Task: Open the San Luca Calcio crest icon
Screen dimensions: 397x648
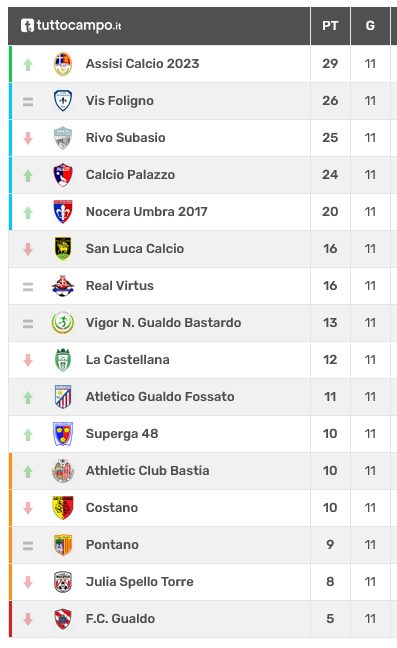Action: [63, 249]
